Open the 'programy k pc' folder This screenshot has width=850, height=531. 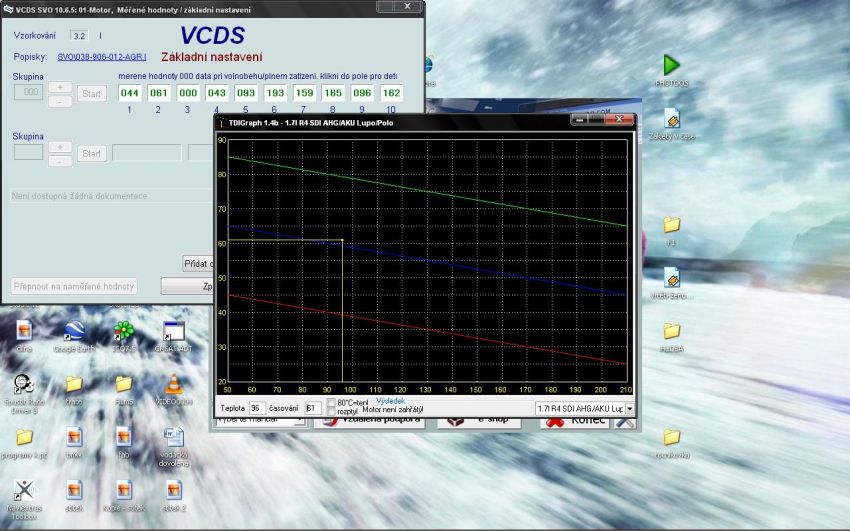[x=24, y=437]
